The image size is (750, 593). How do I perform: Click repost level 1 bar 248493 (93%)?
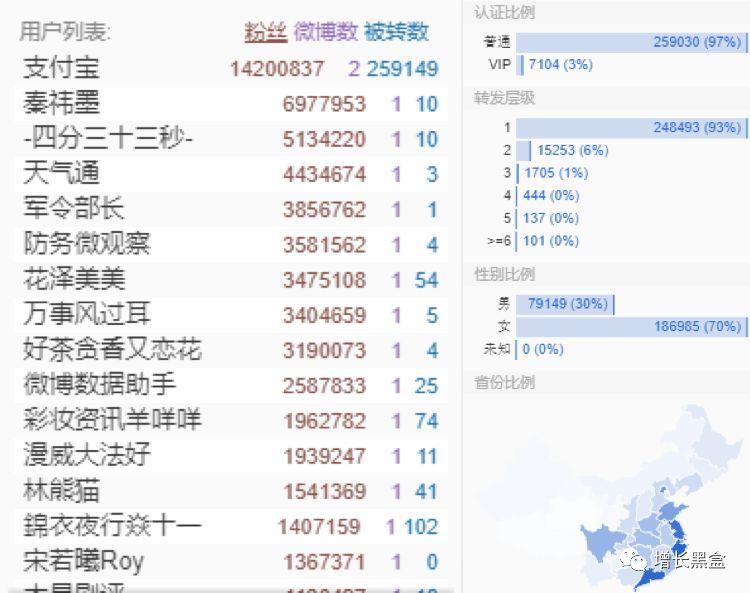point(631,128)
